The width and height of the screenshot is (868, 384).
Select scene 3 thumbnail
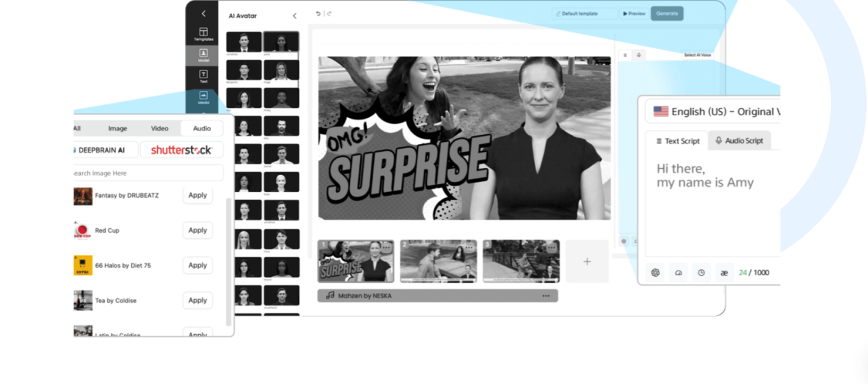pyautogui.click(x=521, y=261)
